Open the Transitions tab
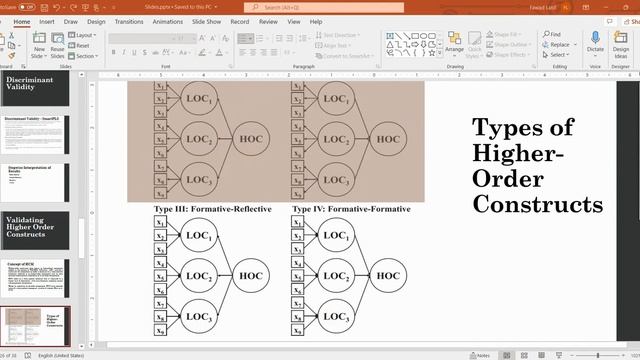Viewport: 640px width, 360px height. pos(129,22)
